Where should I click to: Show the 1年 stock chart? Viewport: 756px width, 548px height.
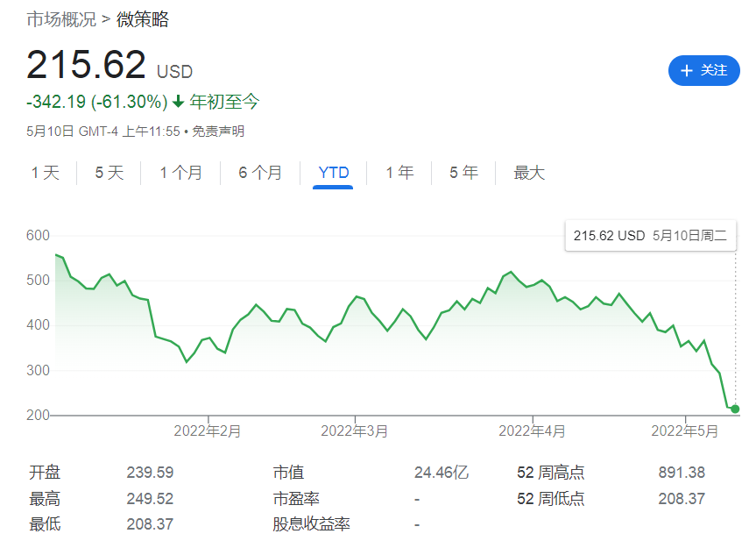point(399,173)
